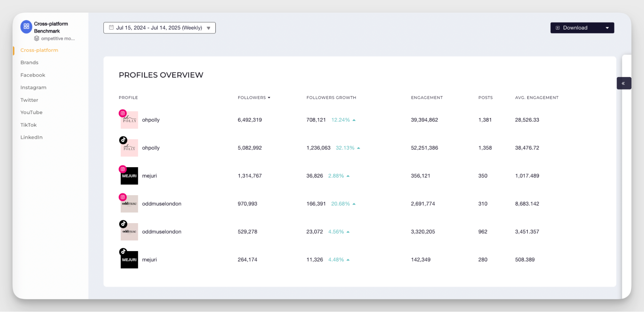644x312 pixels.
Task: Click the avg. engagement value 8,683.142
Action: point(527,204)
